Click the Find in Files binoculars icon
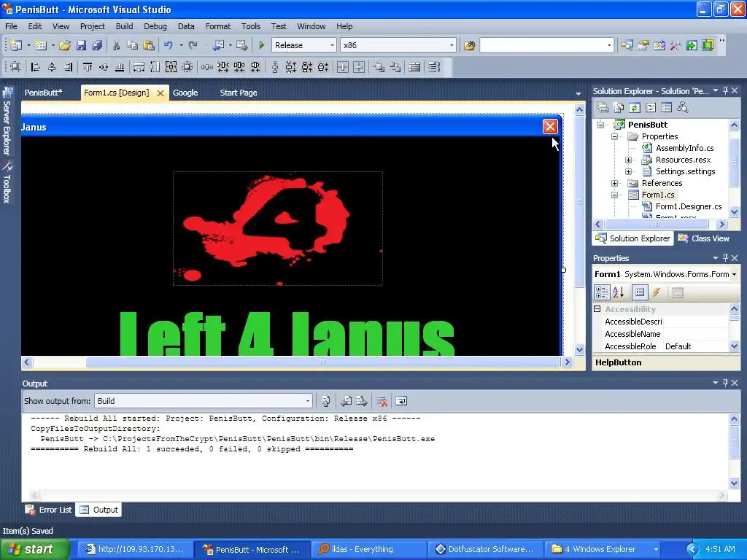Screen dimensions: 747x560 469,45
